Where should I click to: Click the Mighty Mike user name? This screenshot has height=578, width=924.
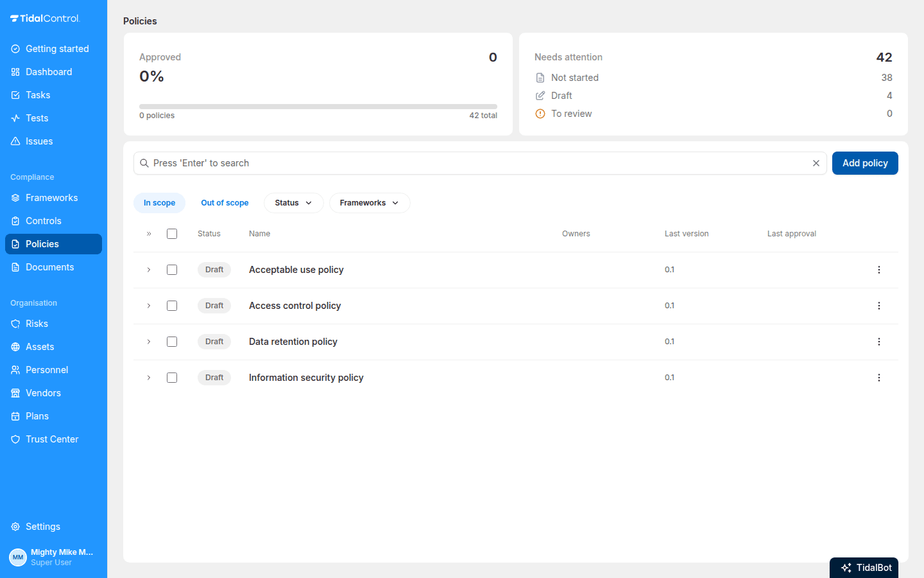coord(62,552)
